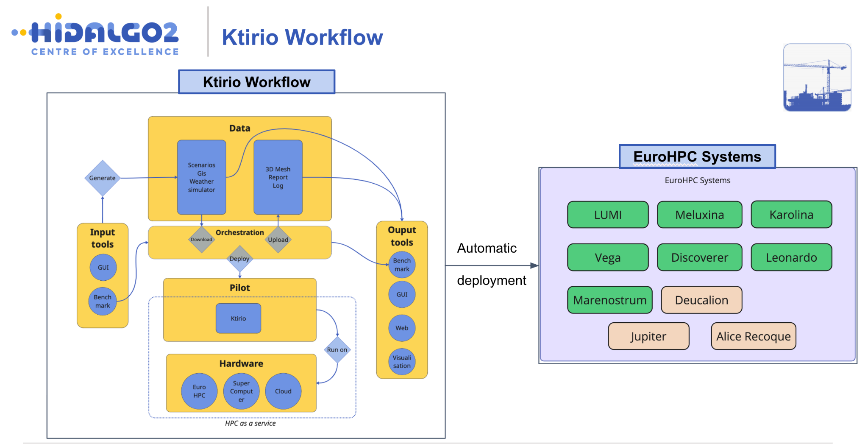
Task: Click the Run on diamond node
Action: click(x=337, y=350)
